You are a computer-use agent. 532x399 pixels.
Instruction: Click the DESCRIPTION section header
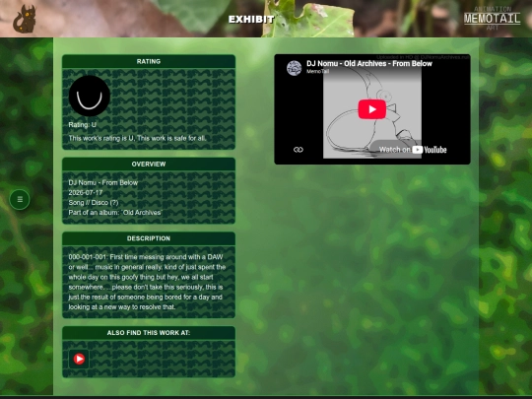pos(149,238)
